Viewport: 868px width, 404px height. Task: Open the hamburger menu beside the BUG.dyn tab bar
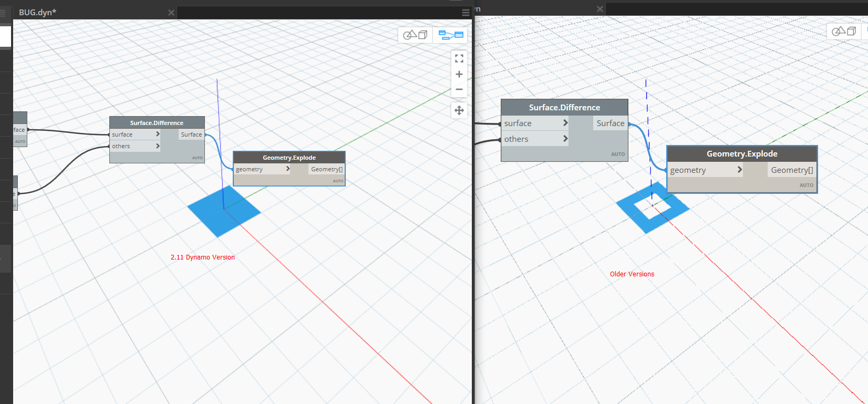point(466,12)
